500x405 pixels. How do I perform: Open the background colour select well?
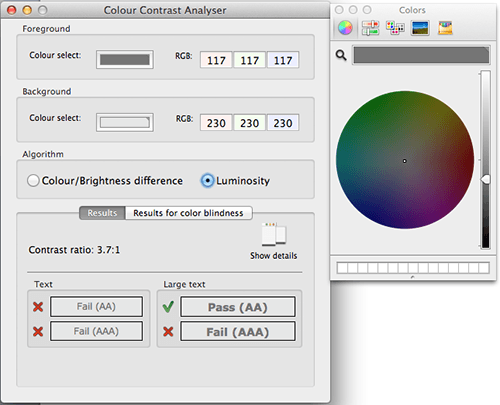click(x=125, y=122)
